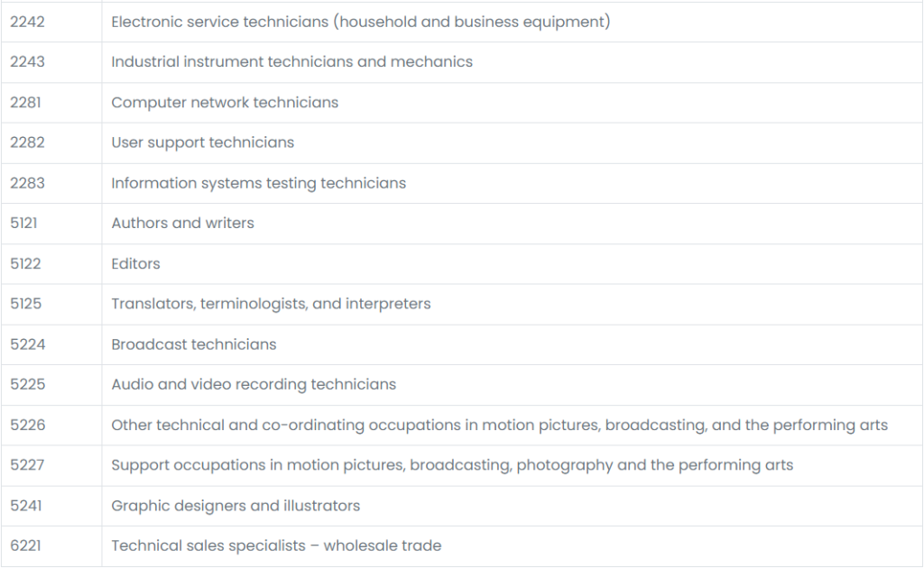Image resolution: width=924 pixels, height=568 pixels.
Task: Click the 5224 code cell
Action: pos(51,344)
